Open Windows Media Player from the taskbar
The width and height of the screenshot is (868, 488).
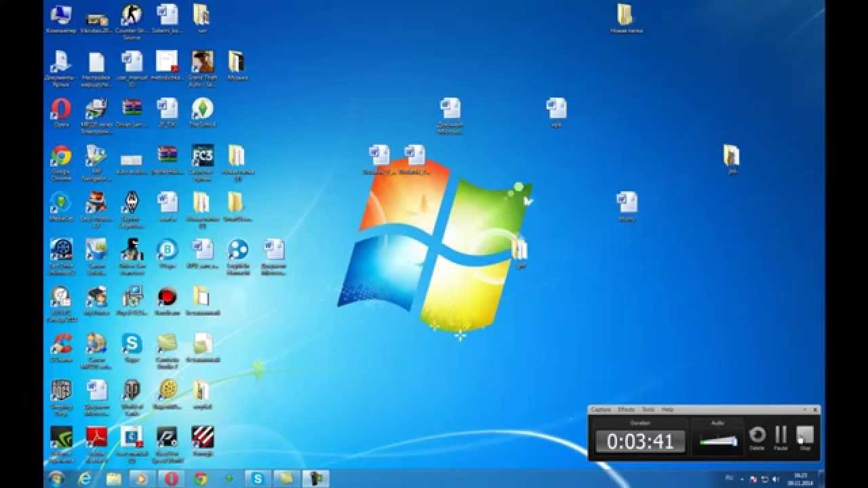(142, 479)
